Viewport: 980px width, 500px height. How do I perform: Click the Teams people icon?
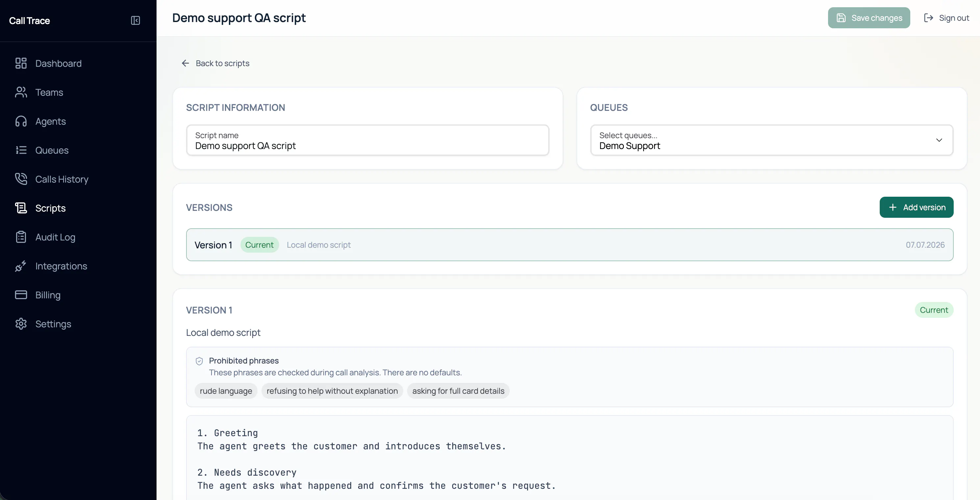(21, 92)
